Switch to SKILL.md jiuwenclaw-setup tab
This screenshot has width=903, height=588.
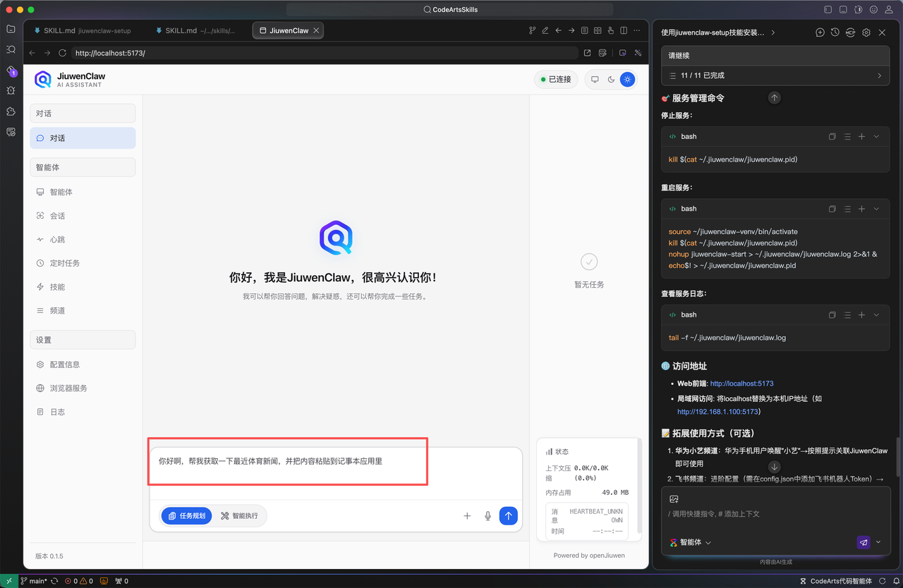[83, 30]
